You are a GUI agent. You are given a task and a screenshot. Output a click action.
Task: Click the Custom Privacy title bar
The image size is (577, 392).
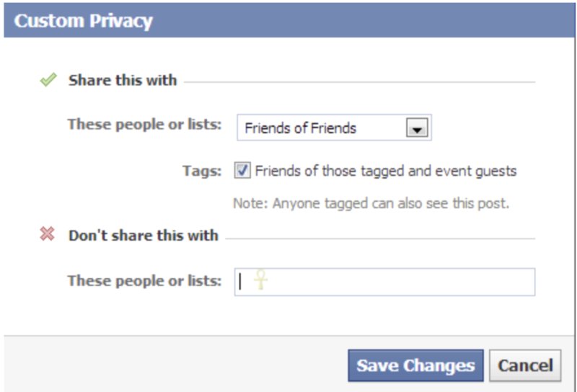coord(288,21)
